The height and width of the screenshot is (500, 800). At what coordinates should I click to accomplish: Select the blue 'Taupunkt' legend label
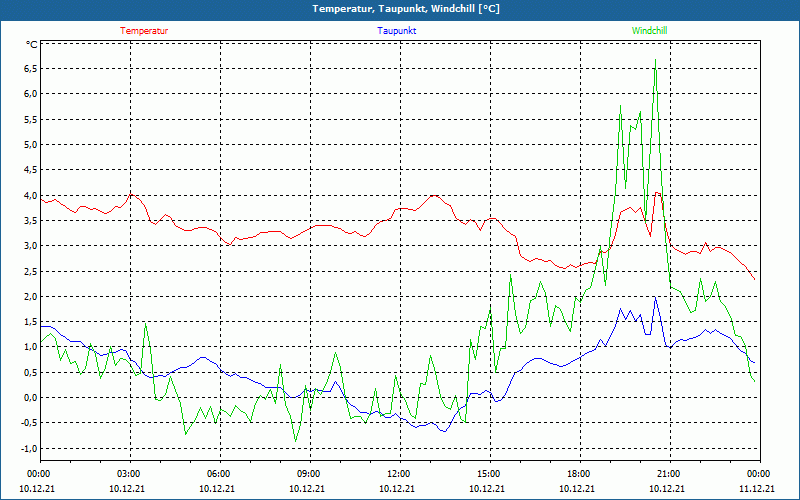point(396,31)
